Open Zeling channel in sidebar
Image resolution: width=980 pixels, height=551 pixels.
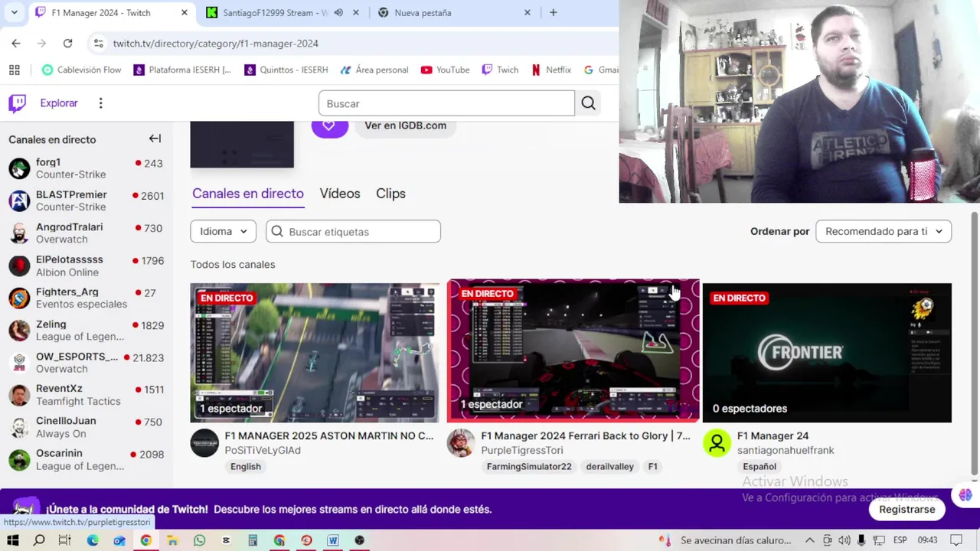[86, 331]
